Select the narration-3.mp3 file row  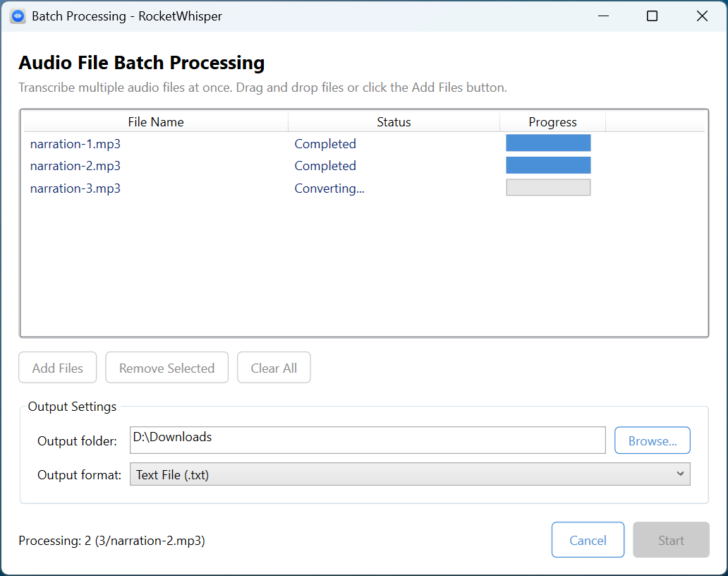[364, 188]
